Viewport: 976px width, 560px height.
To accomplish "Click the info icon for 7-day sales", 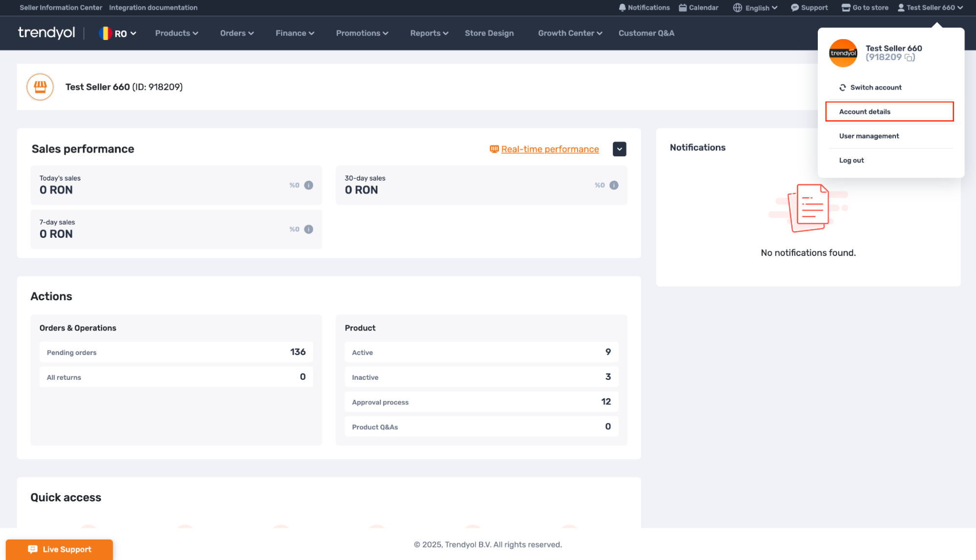I will 309,229.
